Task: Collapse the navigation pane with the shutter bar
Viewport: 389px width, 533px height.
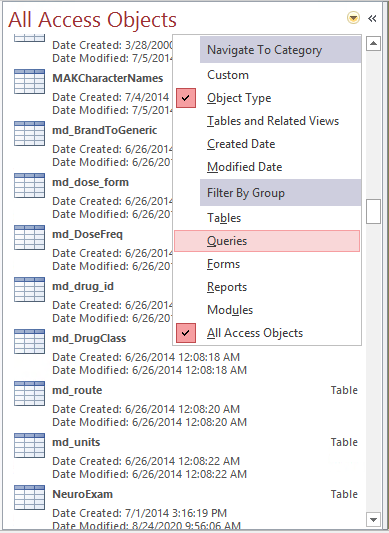Action: tap(372, 18)
